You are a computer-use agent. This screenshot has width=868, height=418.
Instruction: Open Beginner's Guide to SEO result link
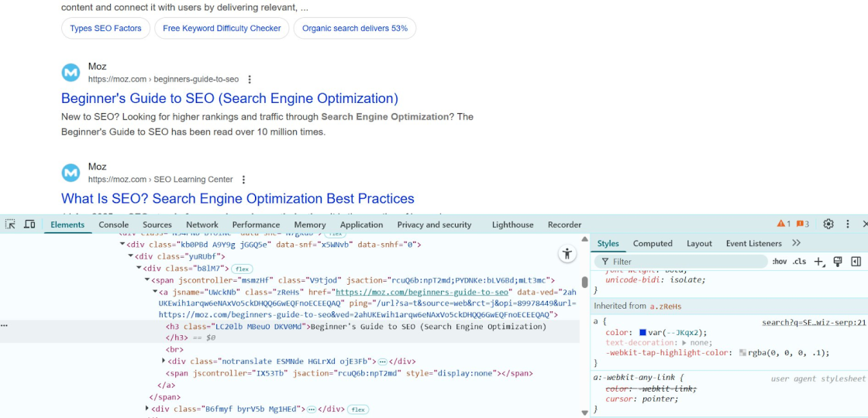(x=229, y=98)
